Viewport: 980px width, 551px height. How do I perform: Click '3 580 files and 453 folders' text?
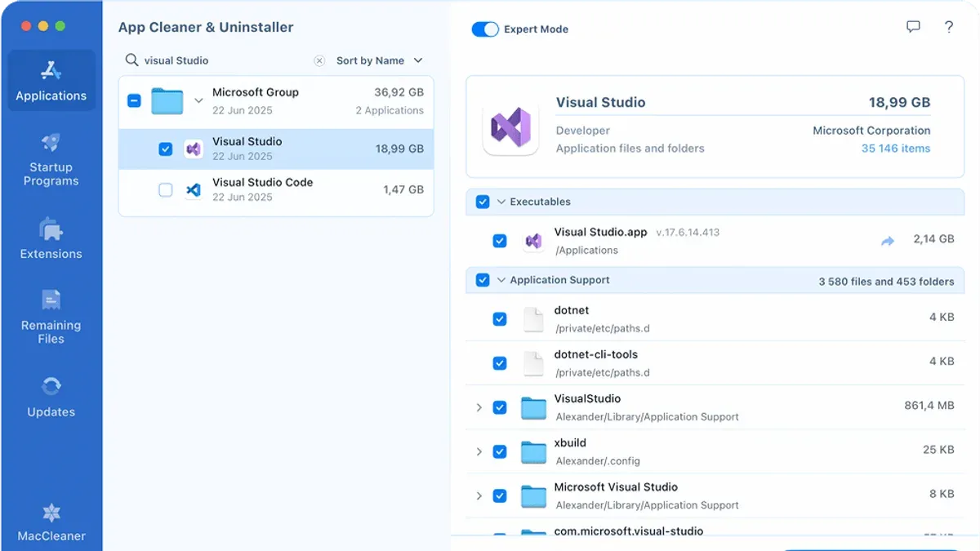886,282
